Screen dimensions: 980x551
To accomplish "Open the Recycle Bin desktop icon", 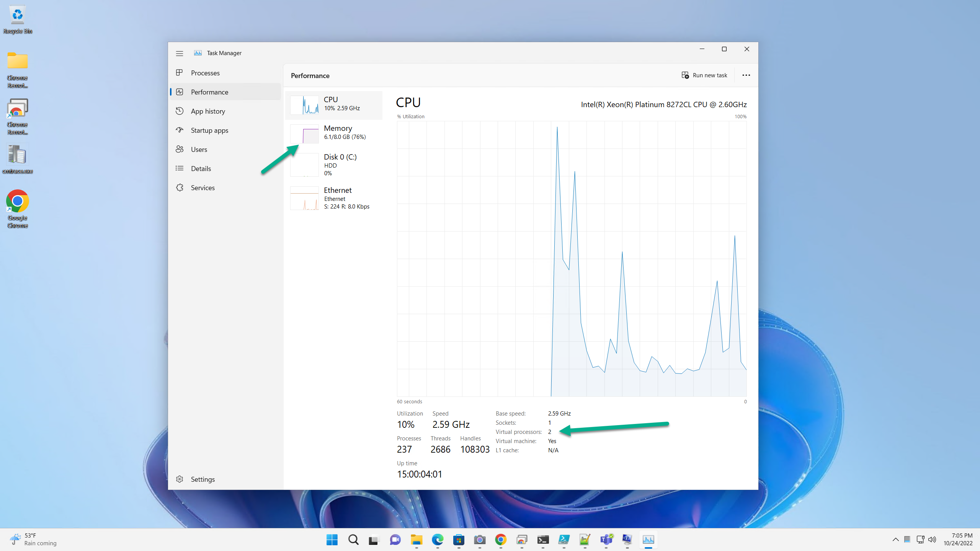I will pyautogui.click(x=17, y=19).
